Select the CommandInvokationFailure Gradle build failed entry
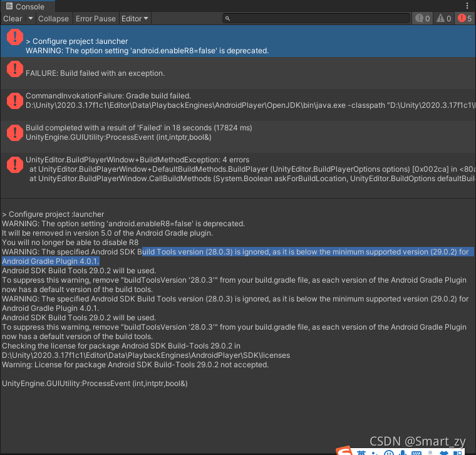 point(238,105)
